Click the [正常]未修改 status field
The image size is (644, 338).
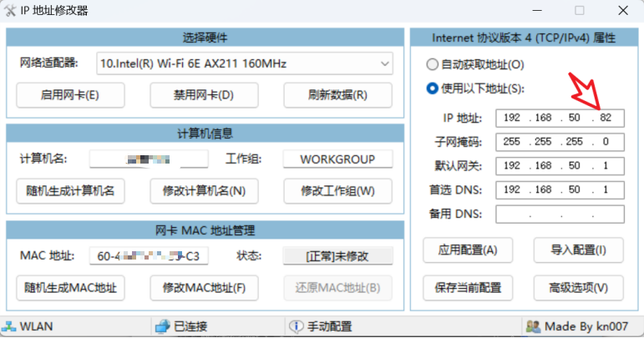[337, 256]
